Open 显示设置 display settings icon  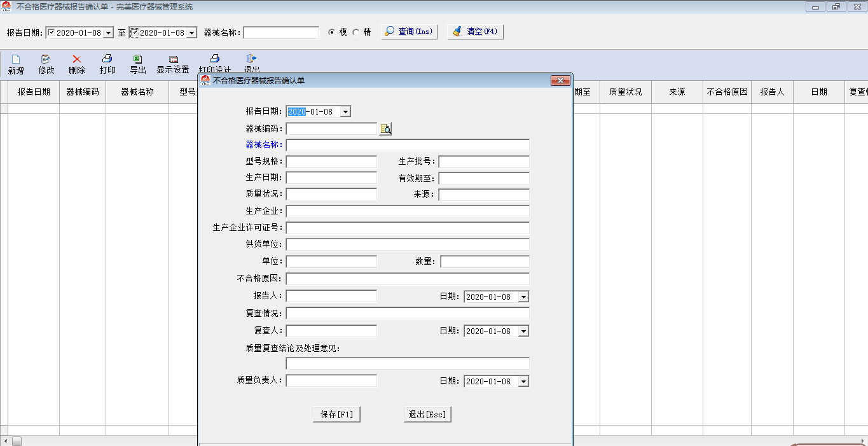[173, 59]
